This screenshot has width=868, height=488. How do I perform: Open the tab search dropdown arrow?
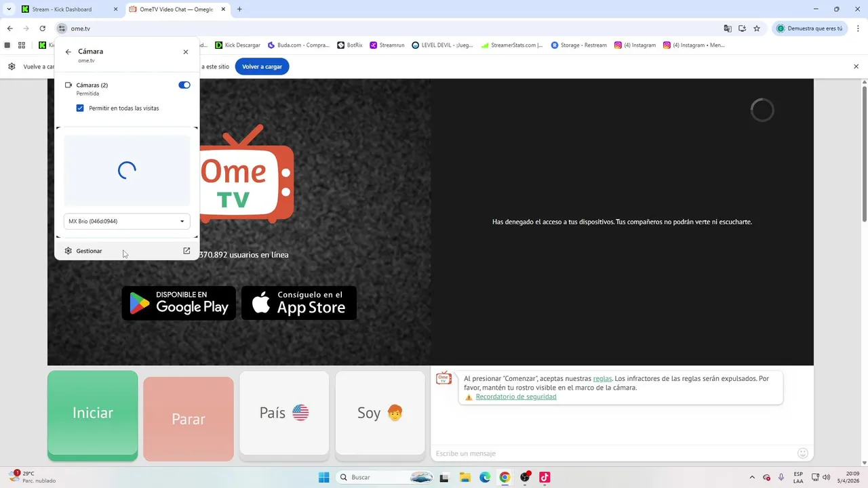(9, 9)
